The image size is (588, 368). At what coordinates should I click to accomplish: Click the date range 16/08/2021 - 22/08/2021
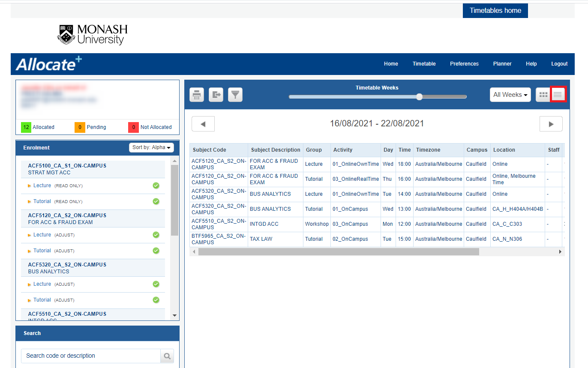point(377,124)
